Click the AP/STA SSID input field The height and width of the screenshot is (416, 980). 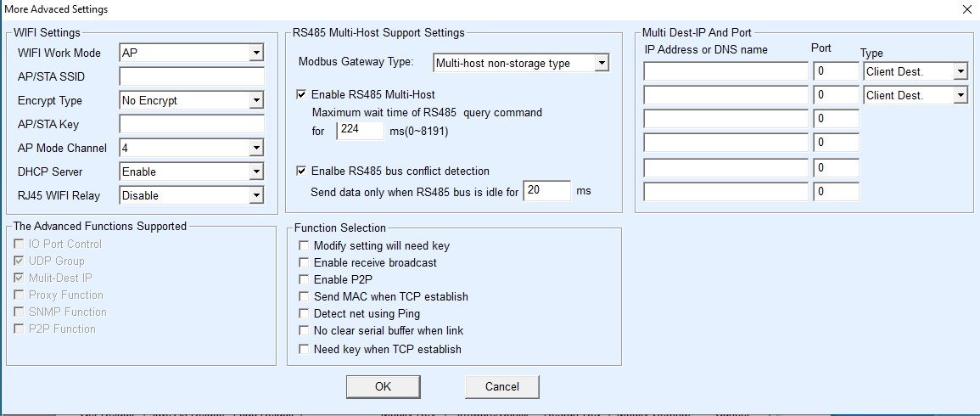191,76
